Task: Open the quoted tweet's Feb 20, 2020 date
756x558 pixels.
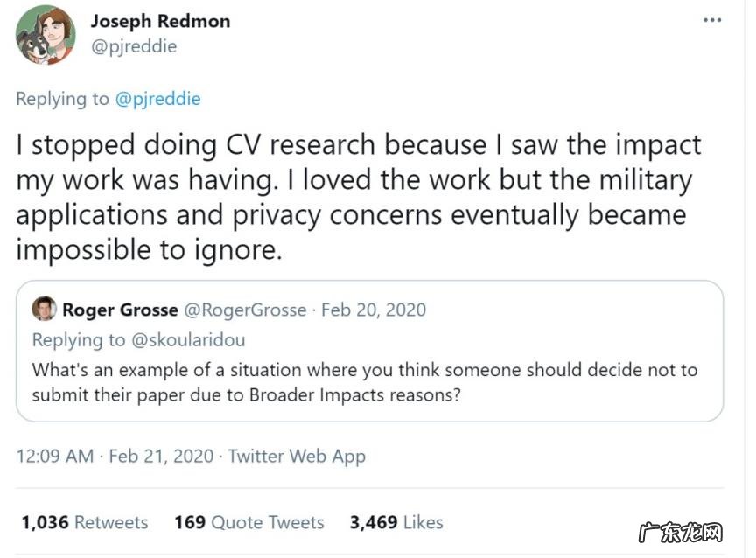Action: 374,310
